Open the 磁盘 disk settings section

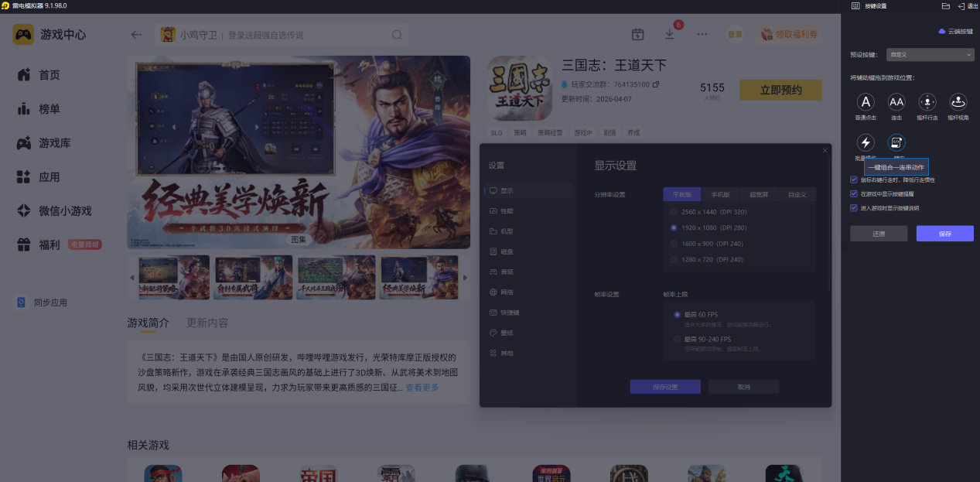click(528, 251)
